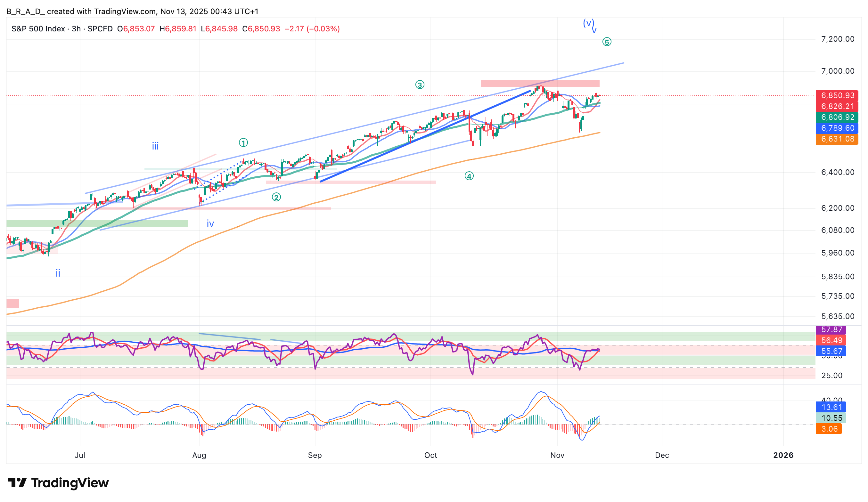868x502 pixels.
Task: Click the TradingView logo icon
Action: coord(17,483)
